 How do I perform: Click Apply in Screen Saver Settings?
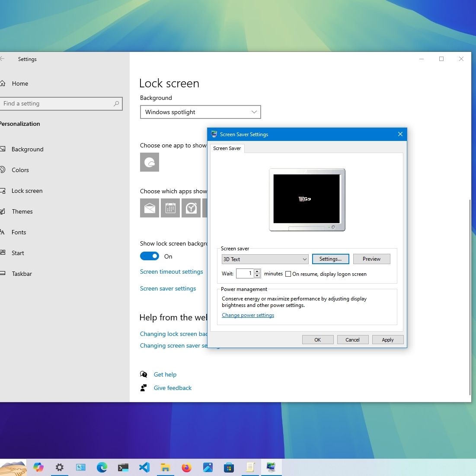click(x=387, y=340)
